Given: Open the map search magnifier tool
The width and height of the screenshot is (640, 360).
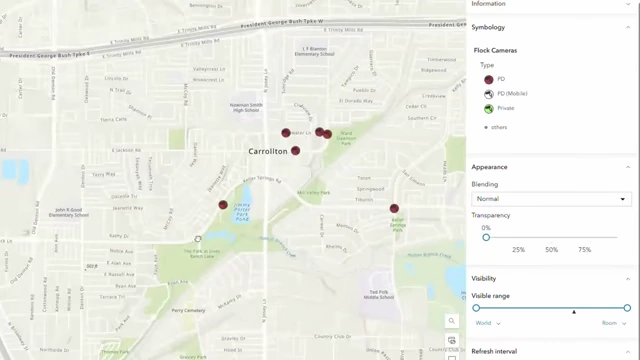Looking at the screenshot, I should tap(451, 321).
